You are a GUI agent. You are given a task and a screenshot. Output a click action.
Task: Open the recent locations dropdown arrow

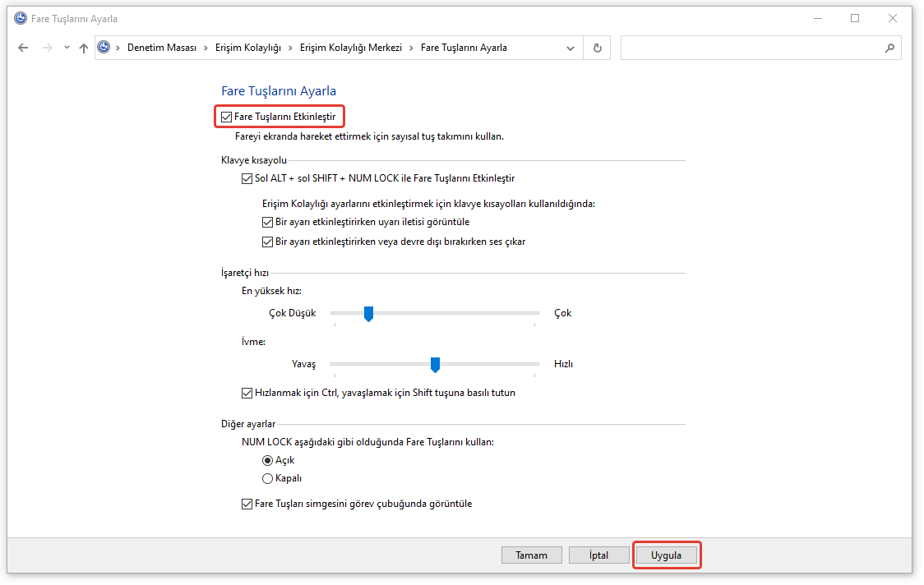(67, 48)
